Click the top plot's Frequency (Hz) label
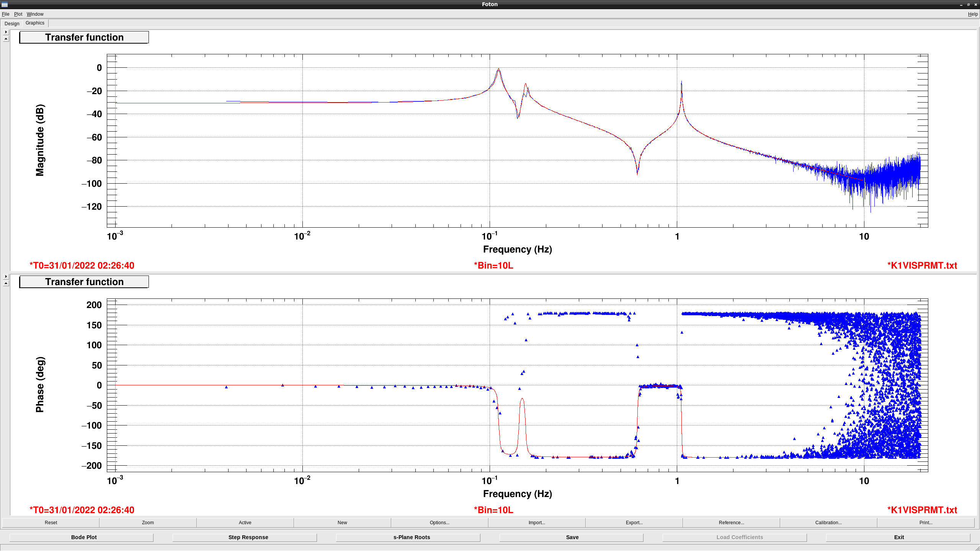The height and width of the screenshot is (551, 980). pos(517,249)
